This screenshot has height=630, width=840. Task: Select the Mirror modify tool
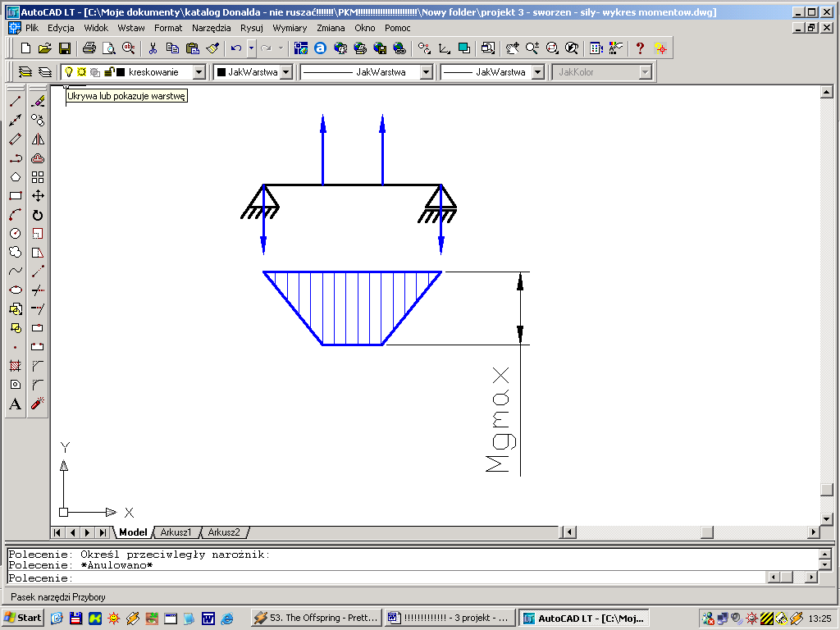coord(38,139)
